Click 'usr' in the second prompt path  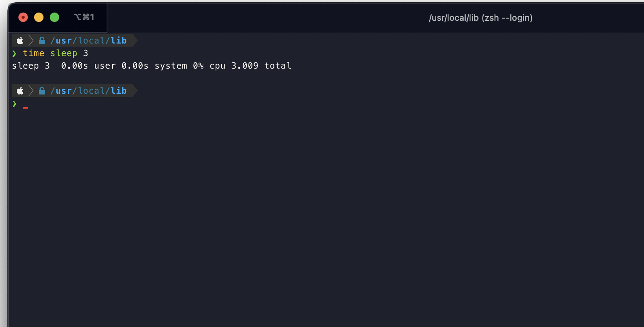pyautogui.click(x=64, y=91)
